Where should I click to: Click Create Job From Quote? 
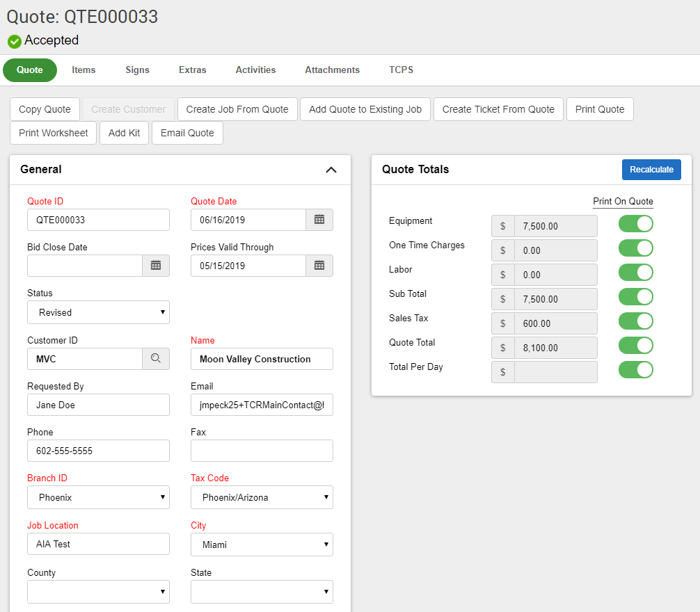coord(237,109)
